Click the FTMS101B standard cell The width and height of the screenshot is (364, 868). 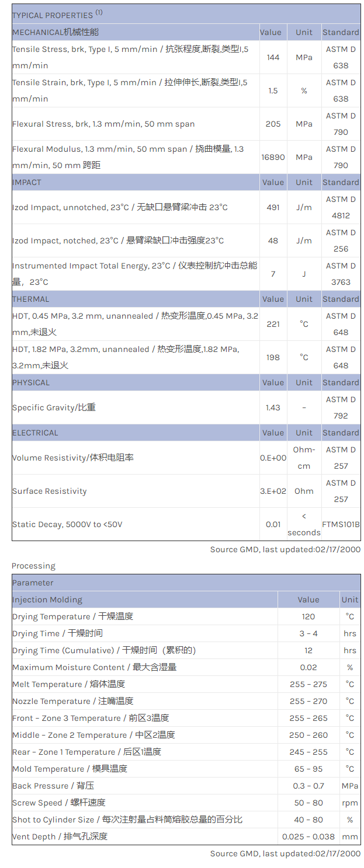(341, 524)
